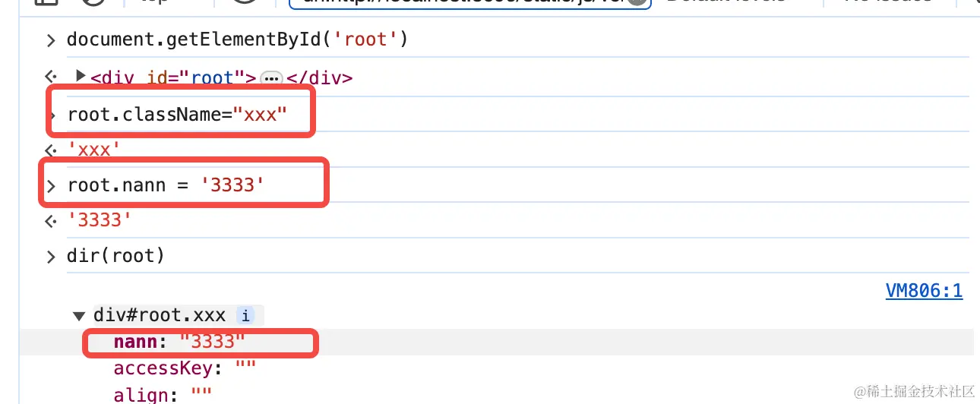This screenshot has width=980, height=404.
Task: Select the root.nann = '3333' command
Action: click(x=166, y=185)
